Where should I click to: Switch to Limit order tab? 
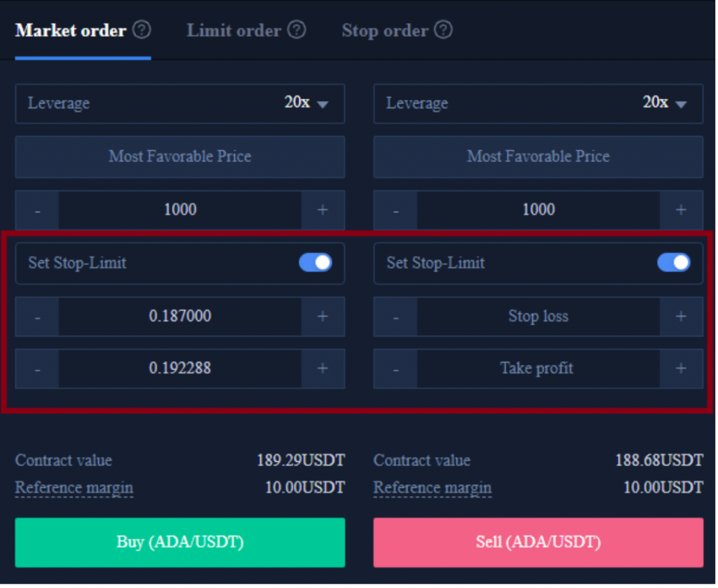click(234, 31)
